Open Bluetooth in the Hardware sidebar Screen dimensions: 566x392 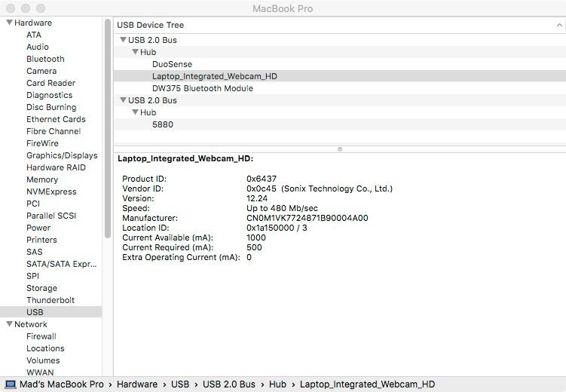45,59
